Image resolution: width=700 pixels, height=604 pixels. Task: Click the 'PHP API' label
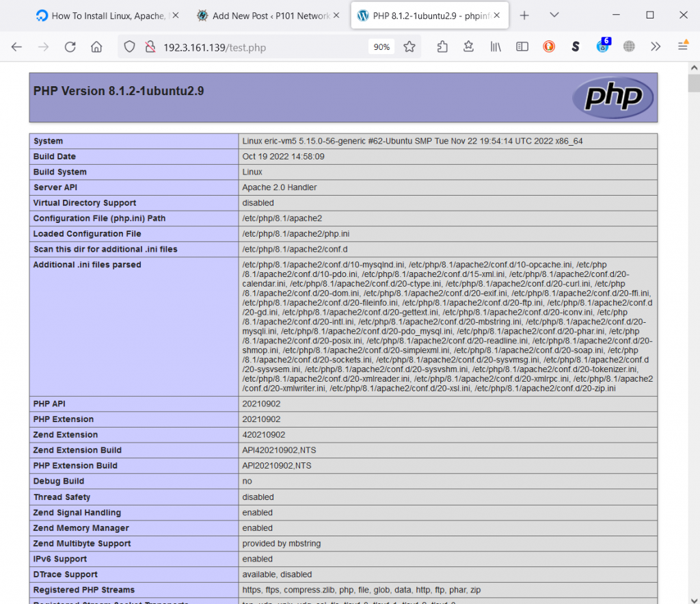49,404
